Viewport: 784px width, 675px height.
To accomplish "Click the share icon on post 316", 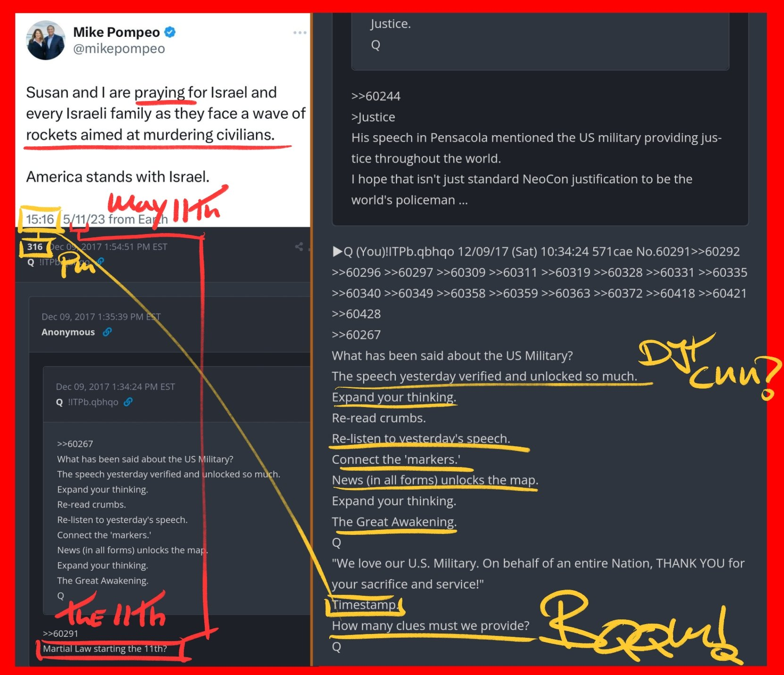I will [299, 246].
